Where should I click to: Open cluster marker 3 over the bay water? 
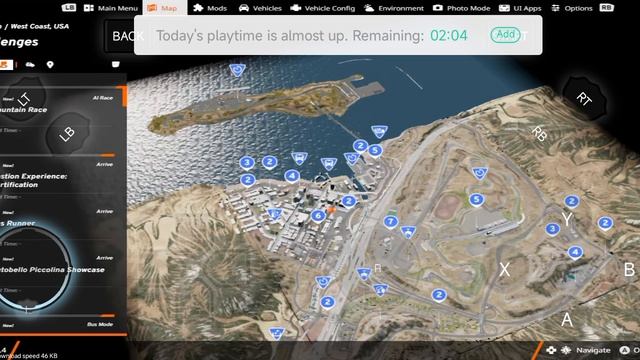(247, 163)
